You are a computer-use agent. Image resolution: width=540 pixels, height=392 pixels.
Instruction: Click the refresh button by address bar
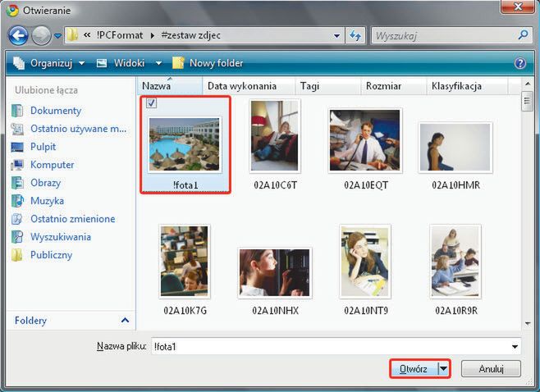pos(355,35)
